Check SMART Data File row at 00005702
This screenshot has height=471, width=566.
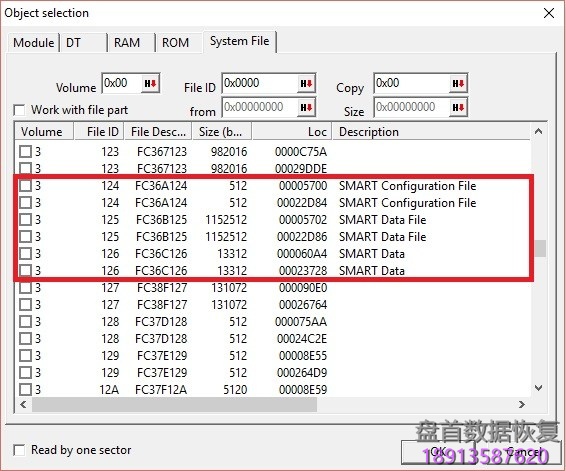pyautogui.click(x=25, y=219)
